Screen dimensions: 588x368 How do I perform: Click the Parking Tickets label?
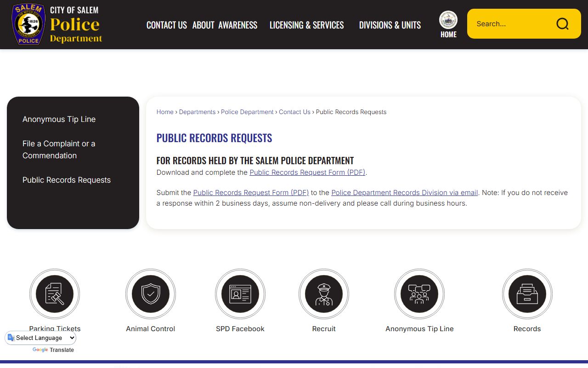(x=55, y=329)
